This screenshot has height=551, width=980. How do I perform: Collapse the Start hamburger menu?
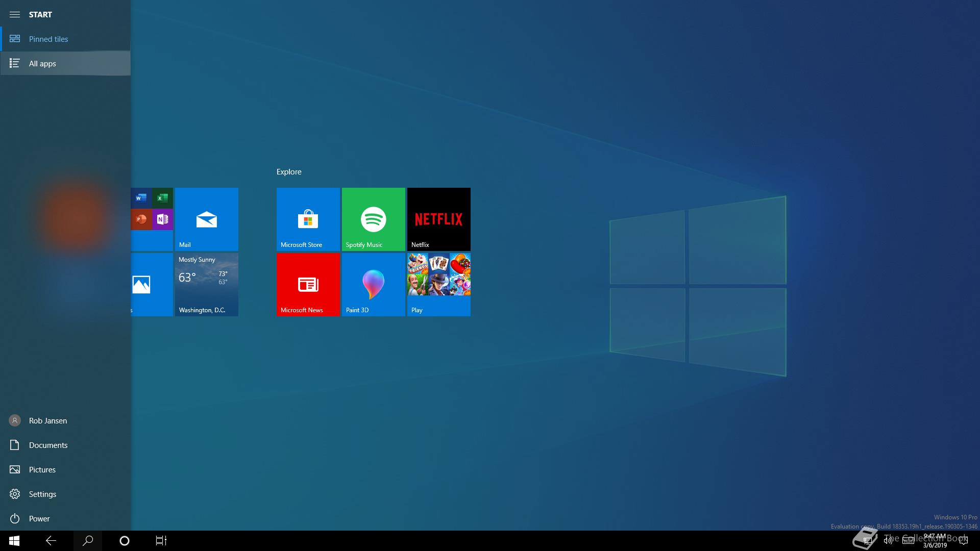click(15, 14)
